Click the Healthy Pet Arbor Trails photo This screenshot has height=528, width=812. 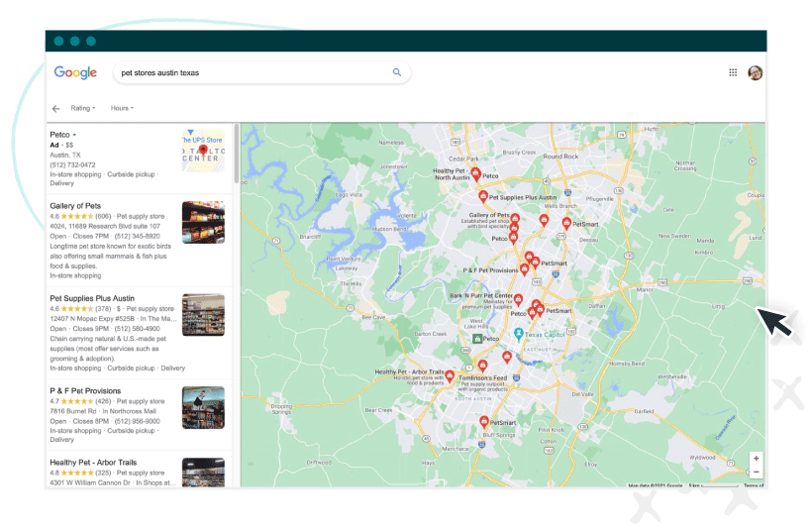[x=204, y=473]
